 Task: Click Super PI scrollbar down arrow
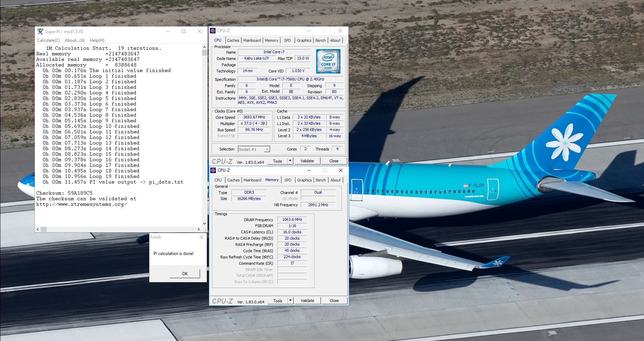click(204, 224)
